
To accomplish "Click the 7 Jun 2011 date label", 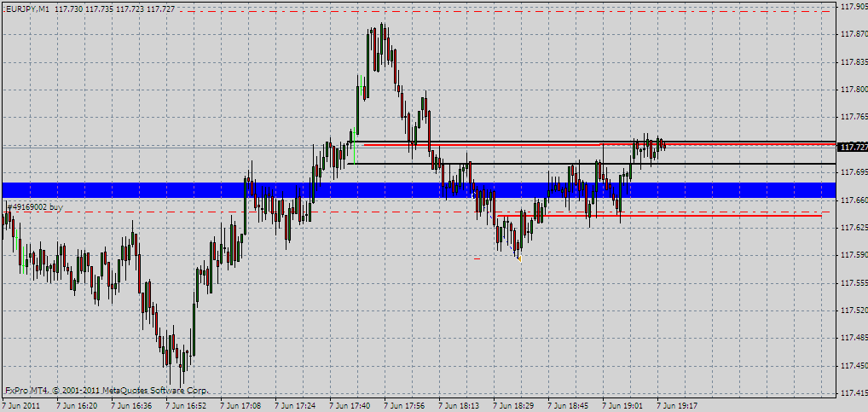I will coord(22,406).
